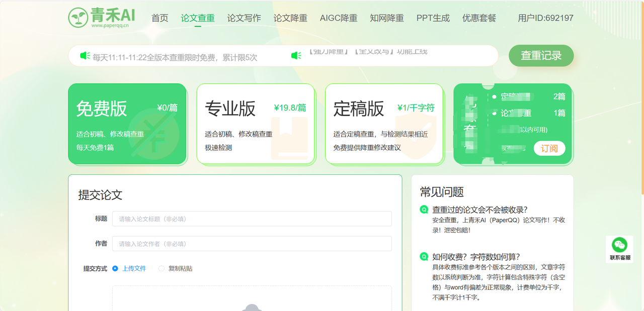Open 知网降重 nav item
The image size is (644, 311).
pos(387,18)
